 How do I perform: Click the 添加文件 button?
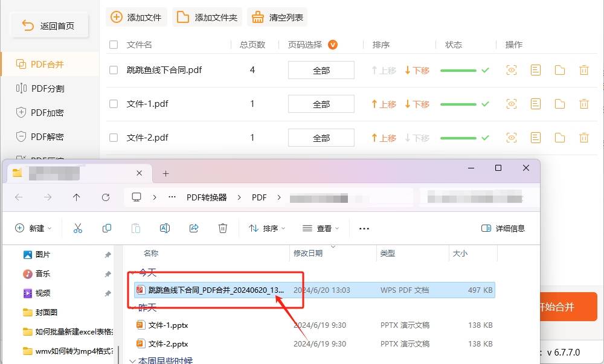[x=137, y=18]
